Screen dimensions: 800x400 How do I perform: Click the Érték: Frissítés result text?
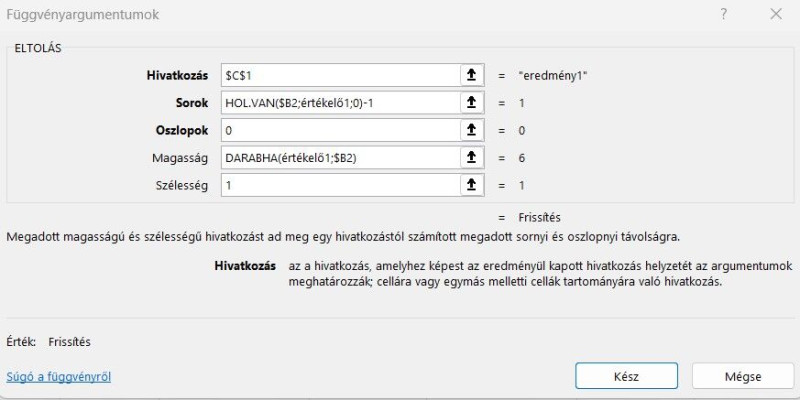click(x=48, y=342)
